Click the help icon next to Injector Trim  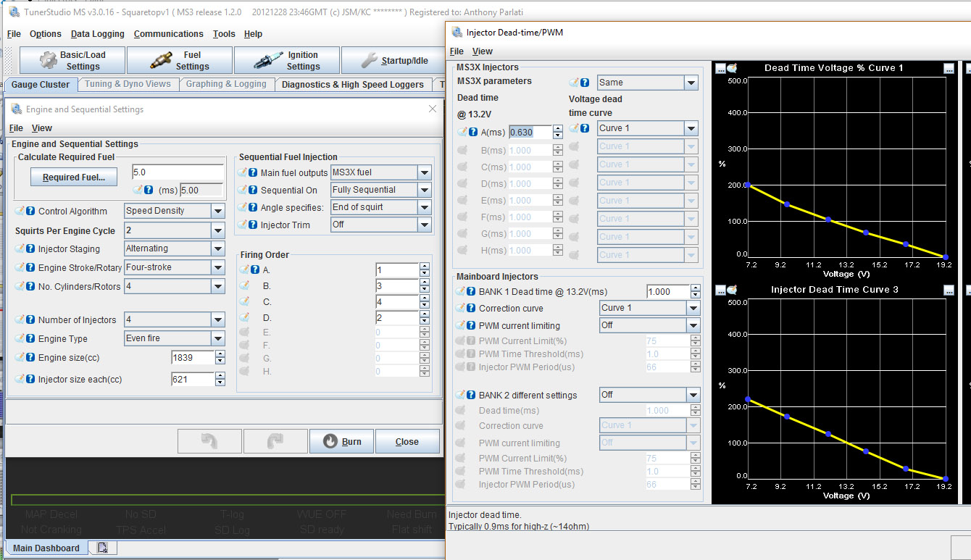pos(253,225)
